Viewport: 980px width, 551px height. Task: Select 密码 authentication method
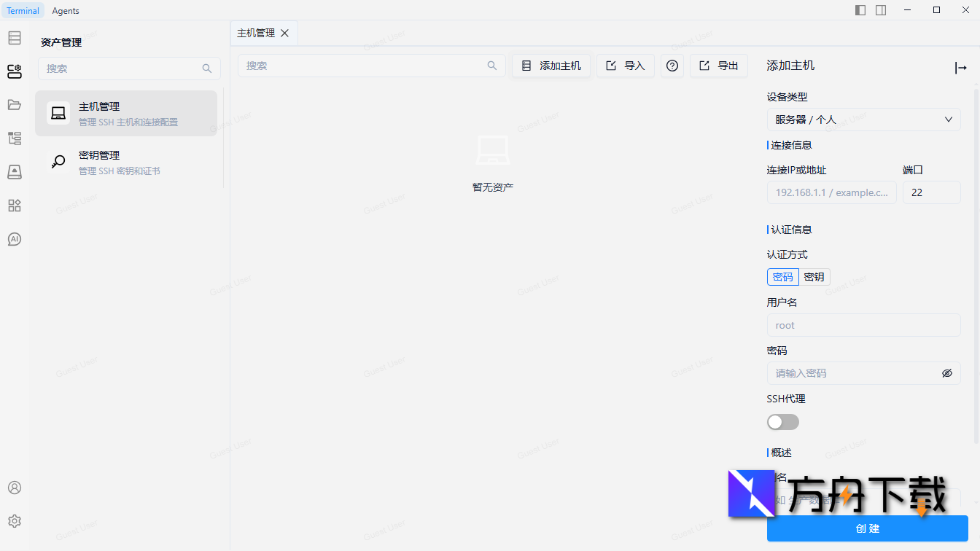click(783, 277)
